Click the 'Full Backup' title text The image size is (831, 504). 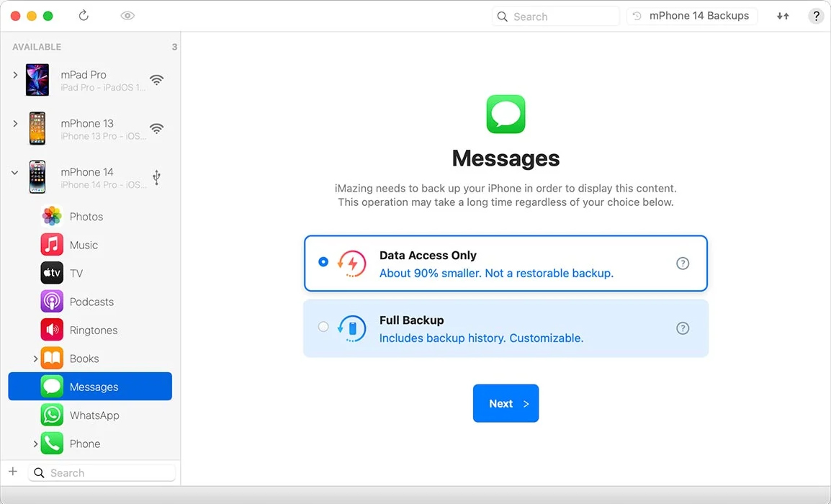[x=411, y=320]
